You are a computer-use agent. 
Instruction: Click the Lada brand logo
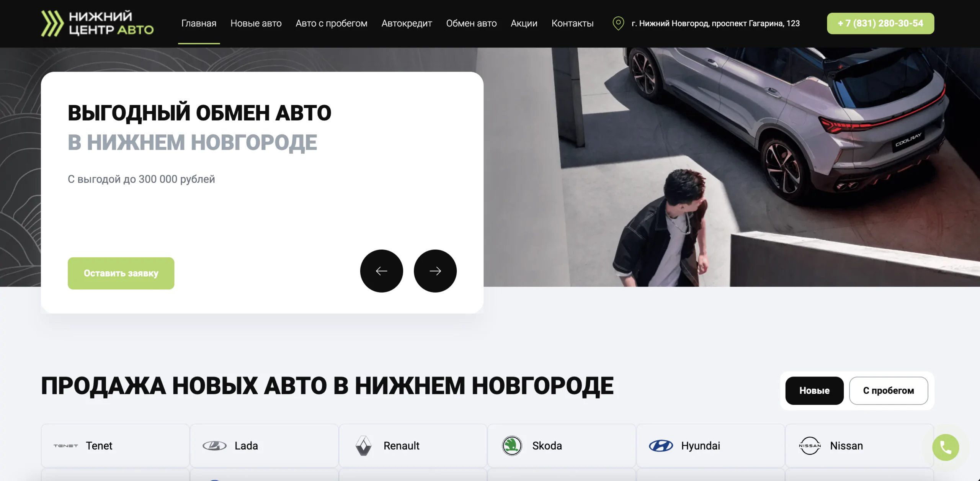(214, 446)
